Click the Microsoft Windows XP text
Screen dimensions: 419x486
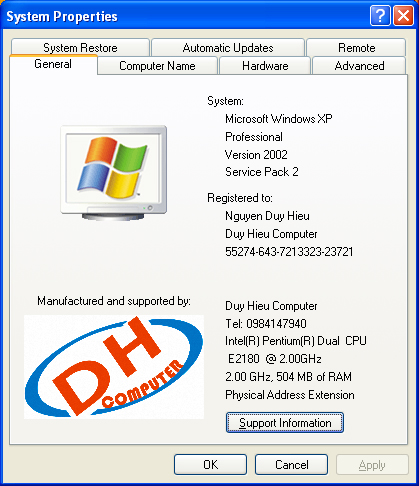click(x=279, y=119)
